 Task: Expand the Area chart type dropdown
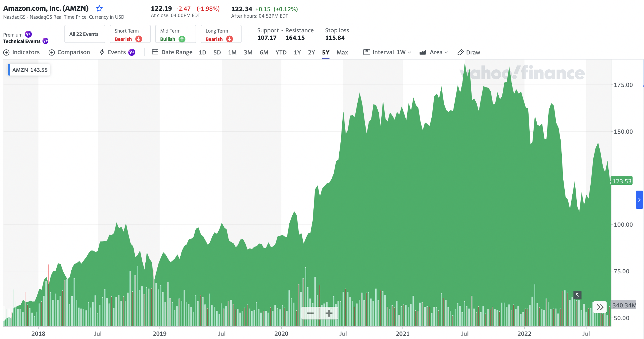coord(433,52)
